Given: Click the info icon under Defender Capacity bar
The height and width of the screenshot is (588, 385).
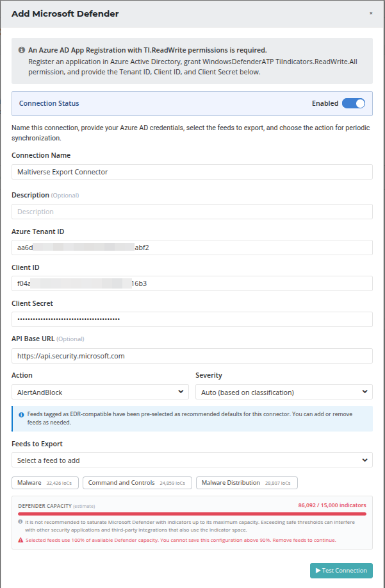Looking at the screenshot, I should point(21,522).
